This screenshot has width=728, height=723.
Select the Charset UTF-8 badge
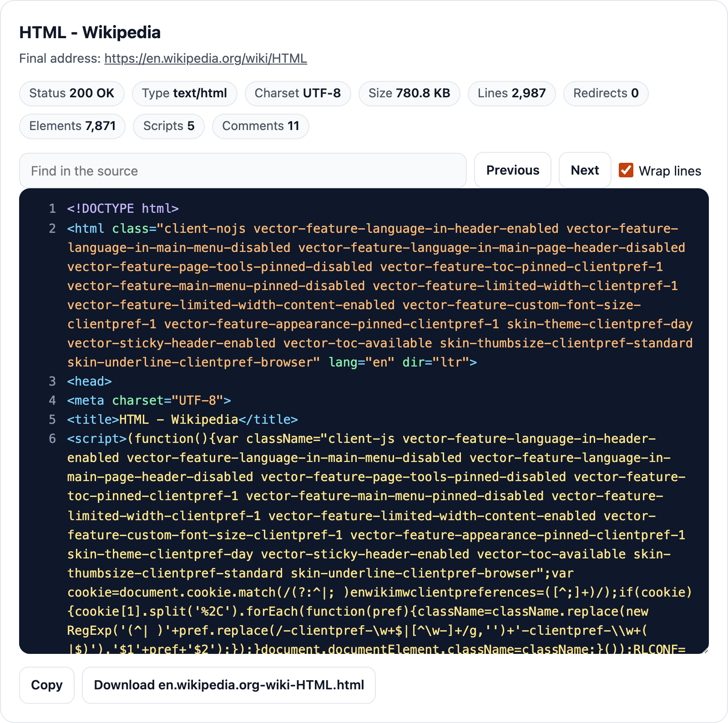(298, 93)
